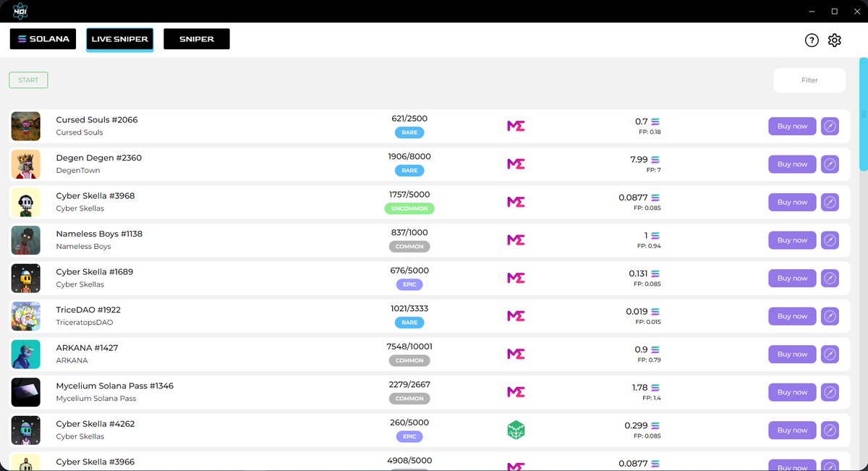The height and width of the screenshot is (471, 868).
Task: Open Cursed Souls #2066 thumbnail image
Action: [25, 126]
